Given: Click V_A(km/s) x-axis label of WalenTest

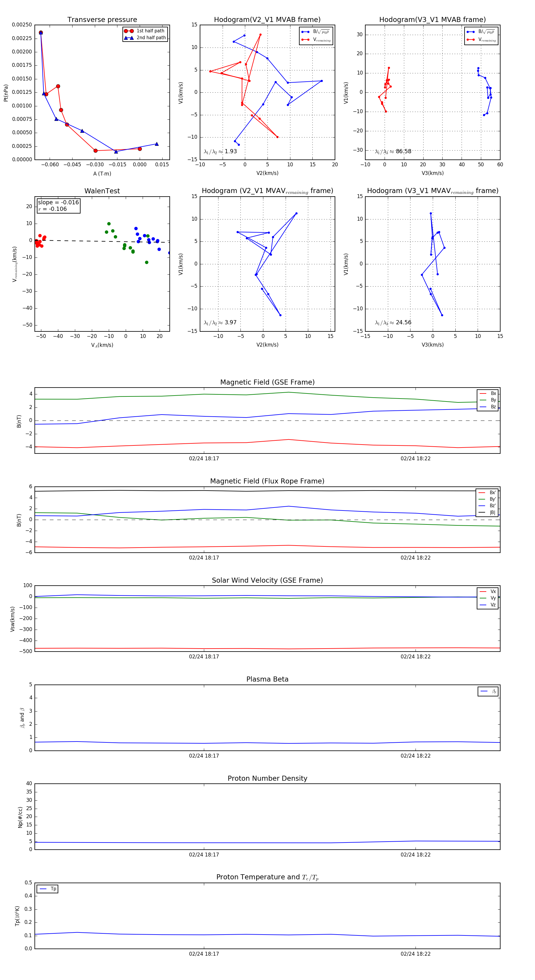Looking at the screenshot, I should [102, 345].
